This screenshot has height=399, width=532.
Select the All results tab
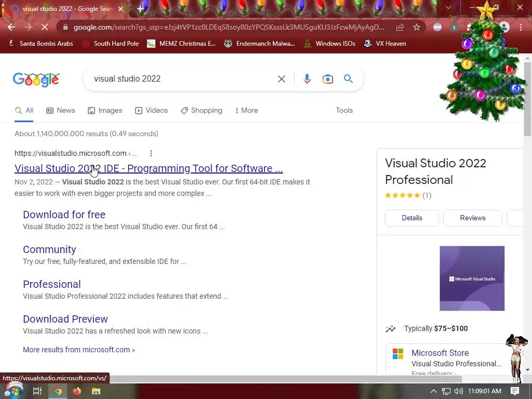point(24,111)
